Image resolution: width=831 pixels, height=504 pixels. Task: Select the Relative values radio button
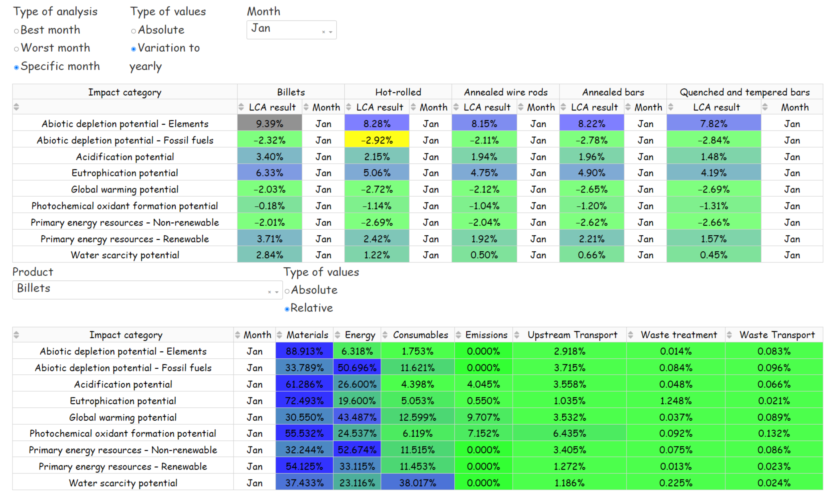(287, 309)
